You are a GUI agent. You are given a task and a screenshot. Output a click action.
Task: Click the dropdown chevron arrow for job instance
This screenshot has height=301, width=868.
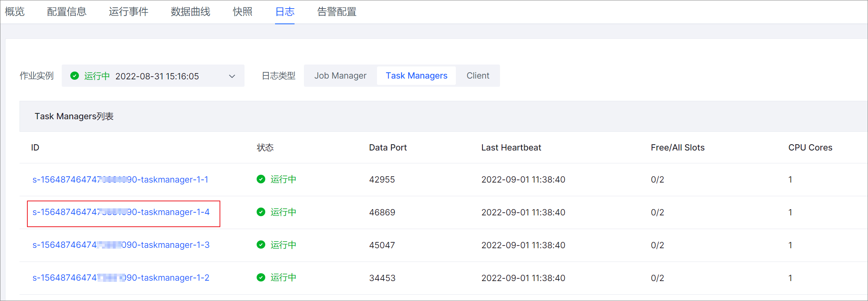tap(232, 76)
